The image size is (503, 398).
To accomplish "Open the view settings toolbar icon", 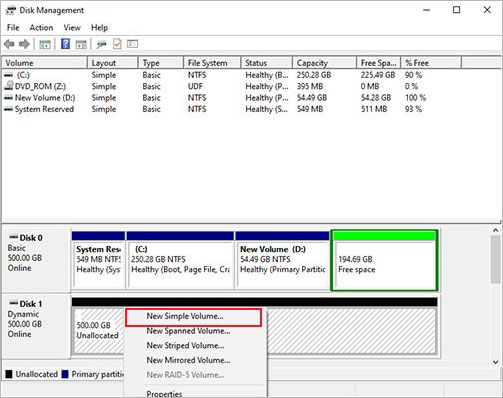I will point(132,44).
